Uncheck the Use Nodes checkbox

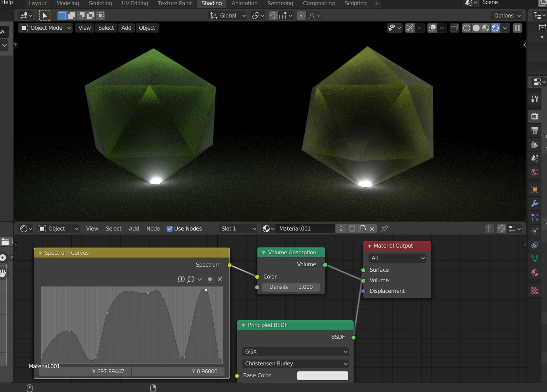point(169,229)
